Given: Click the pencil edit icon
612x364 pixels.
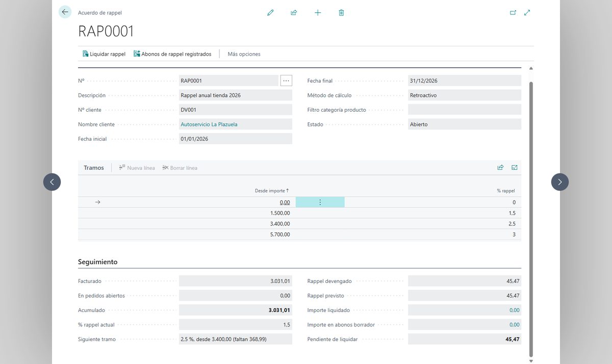Looking at the screenshot, I should click(x=270, y=13).
